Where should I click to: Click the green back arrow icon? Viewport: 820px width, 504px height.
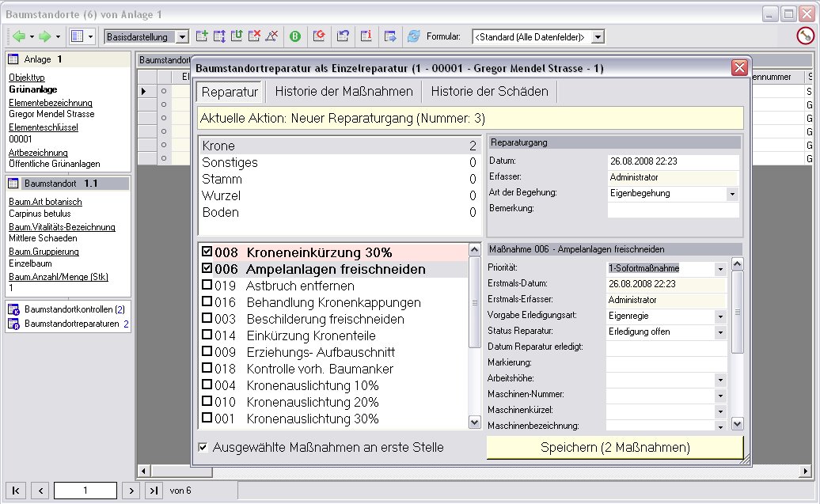click(x=18, y=36)
